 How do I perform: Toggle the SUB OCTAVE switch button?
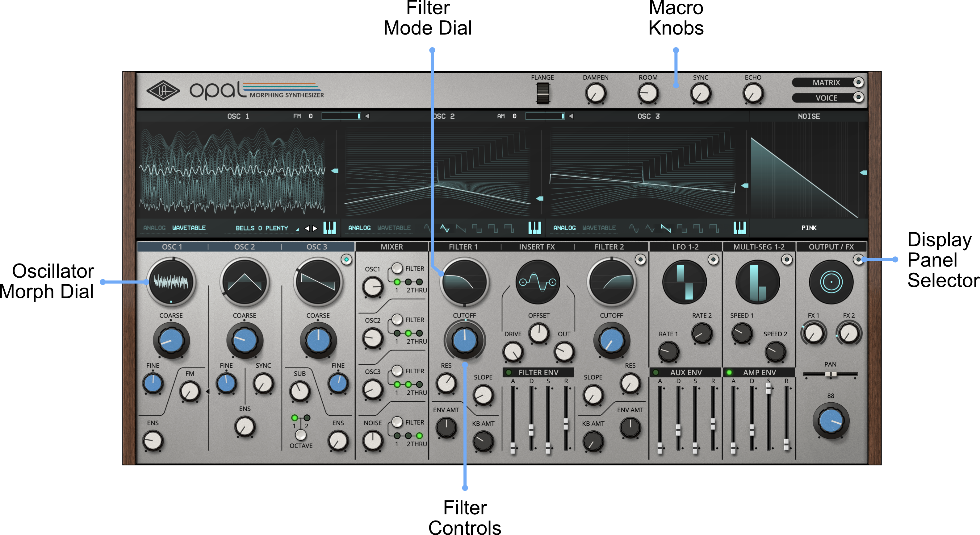[x=300, y=435]
